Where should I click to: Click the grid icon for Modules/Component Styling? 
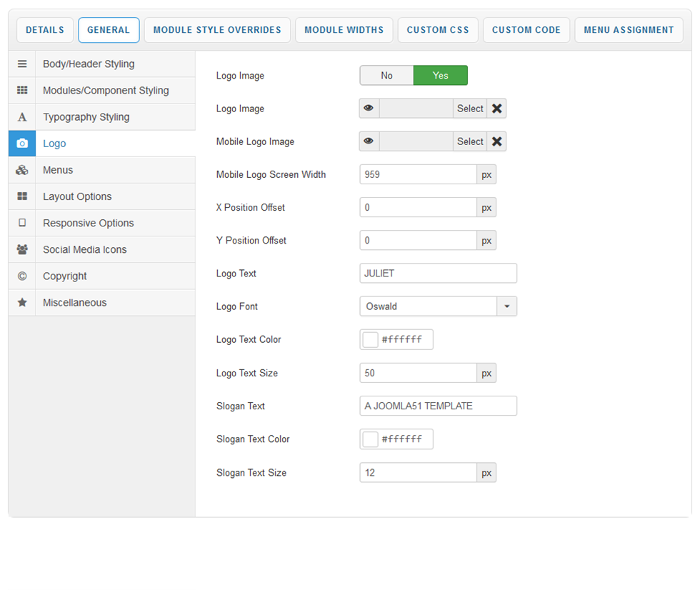point(22,91)
